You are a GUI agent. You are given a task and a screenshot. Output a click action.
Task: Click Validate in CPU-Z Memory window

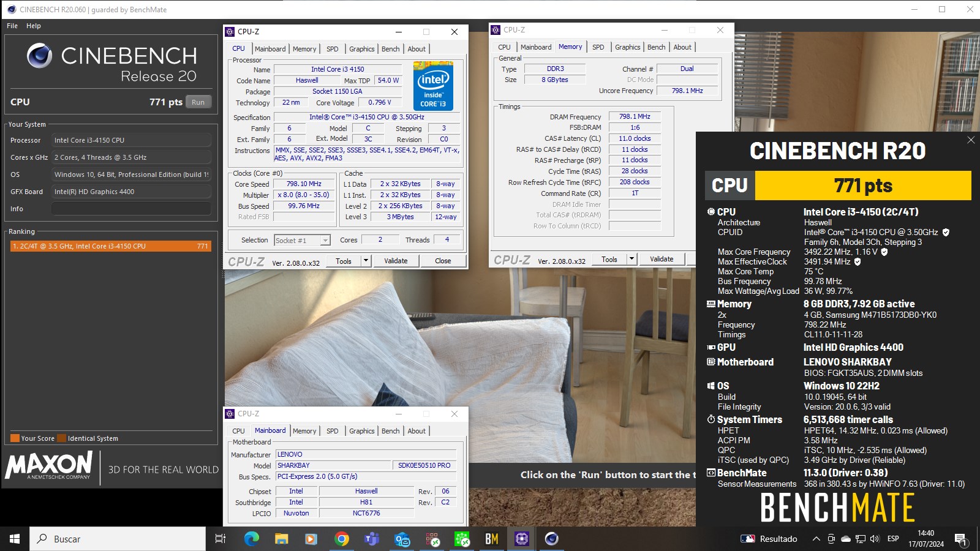pos(661,259)
